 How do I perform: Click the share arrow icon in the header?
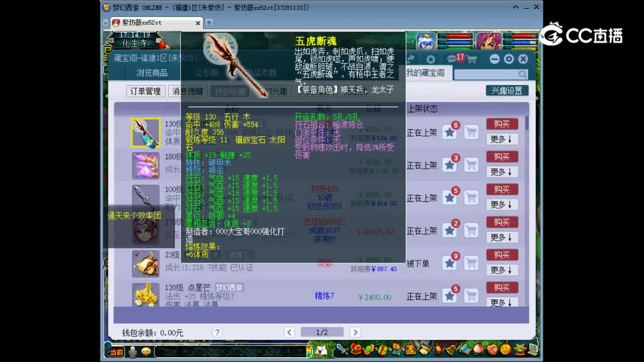pos(411,59)
